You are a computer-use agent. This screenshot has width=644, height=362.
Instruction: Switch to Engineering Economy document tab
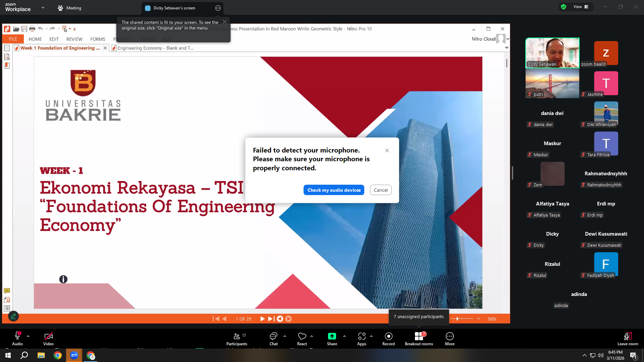point(153,48)
